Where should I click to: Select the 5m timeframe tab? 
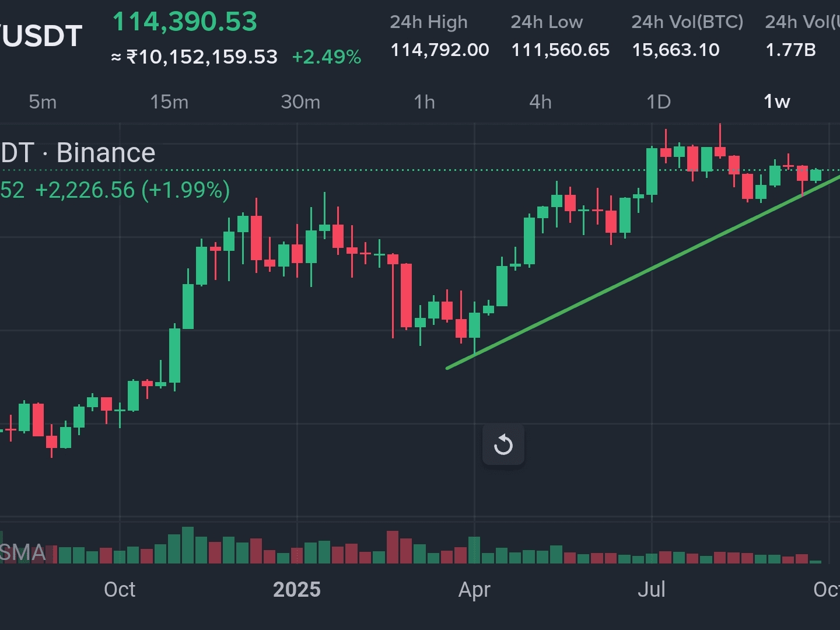pos(43,102)
